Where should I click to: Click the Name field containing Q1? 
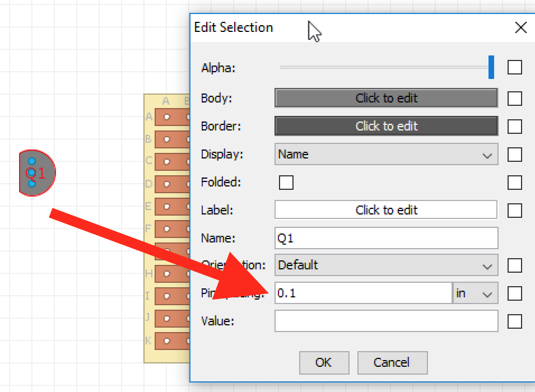(386, 238)
